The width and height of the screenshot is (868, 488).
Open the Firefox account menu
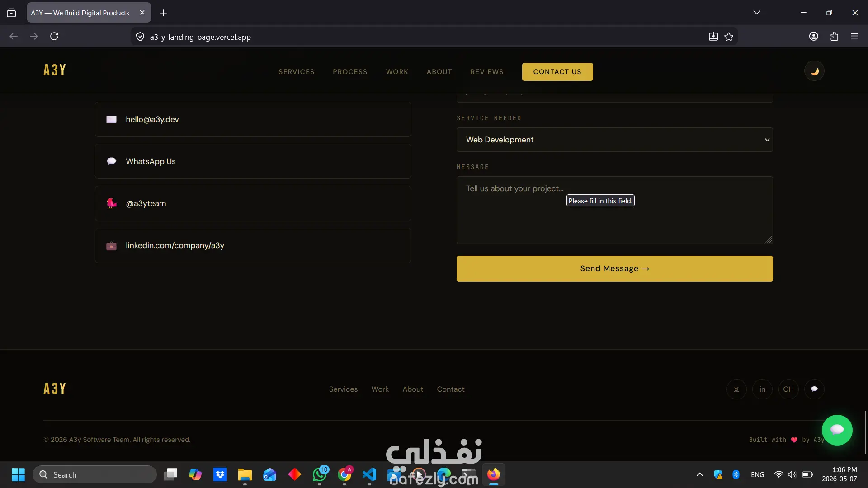814,37
